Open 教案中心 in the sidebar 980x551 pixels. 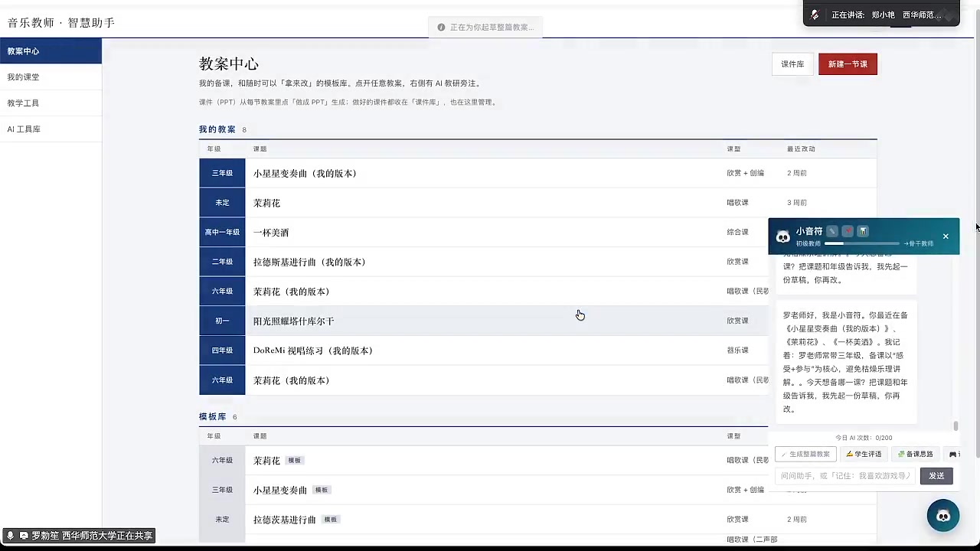(x=51, y=51)
